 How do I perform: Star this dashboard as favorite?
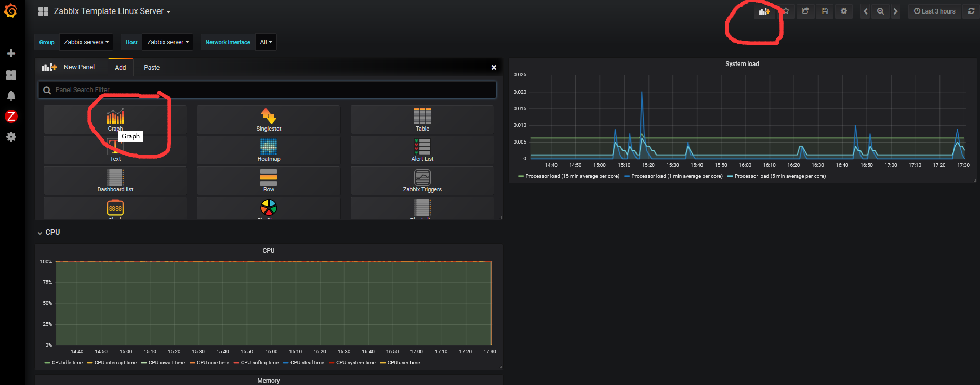786,11
